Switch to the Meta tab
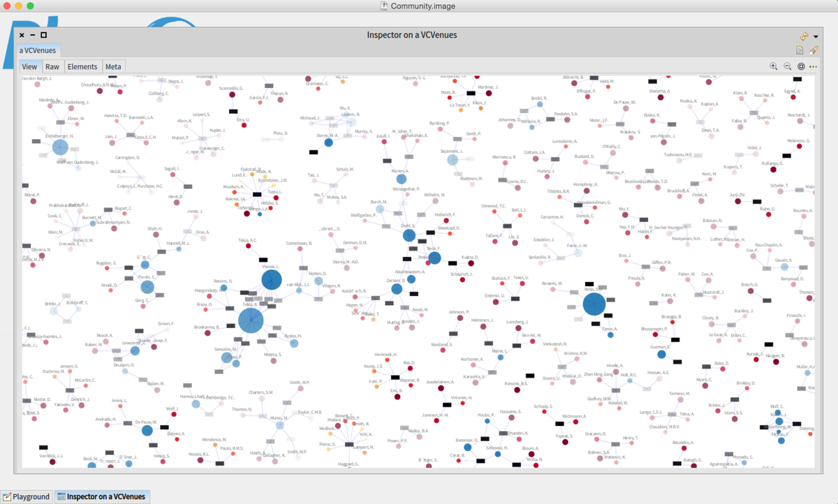 click(113, 67)
